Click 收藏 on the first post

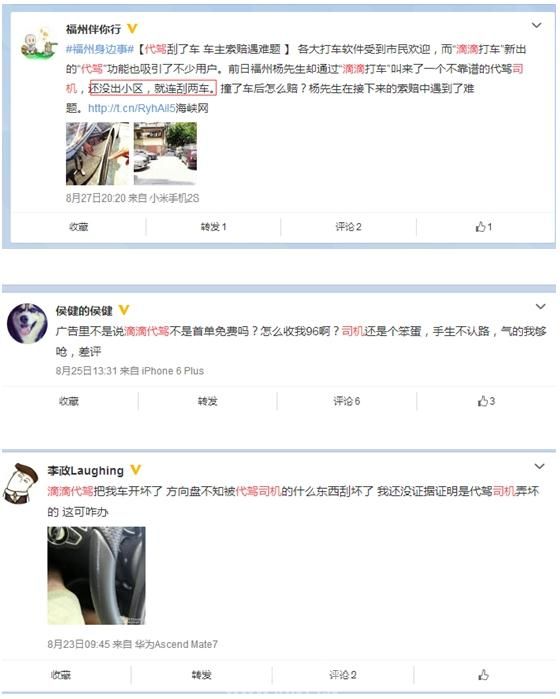(78, 227)
